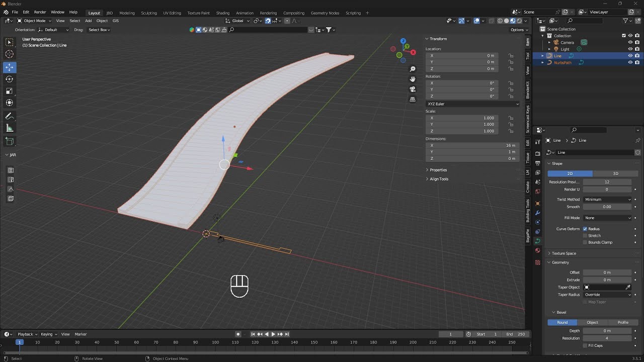Click the timeline Play button
Image resolution: width=644 pixels, height=362 pixels.
273,334
